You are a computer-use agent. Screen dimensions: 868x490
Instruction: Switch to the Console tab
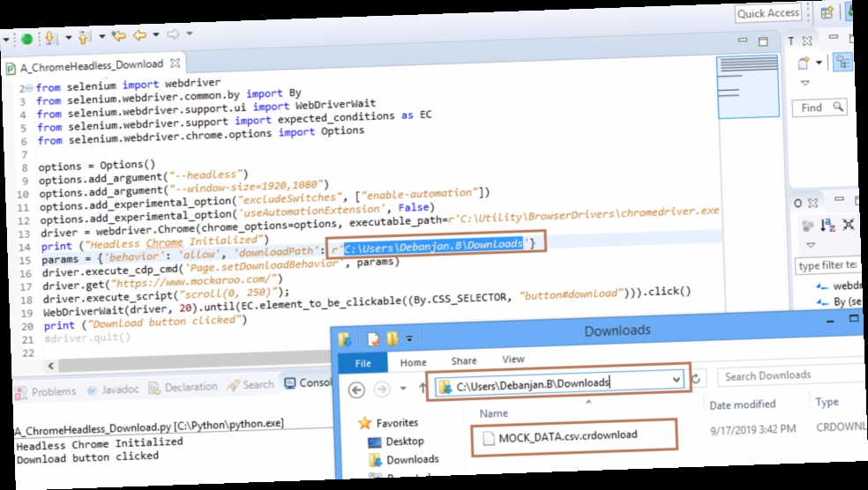(309, 383)
